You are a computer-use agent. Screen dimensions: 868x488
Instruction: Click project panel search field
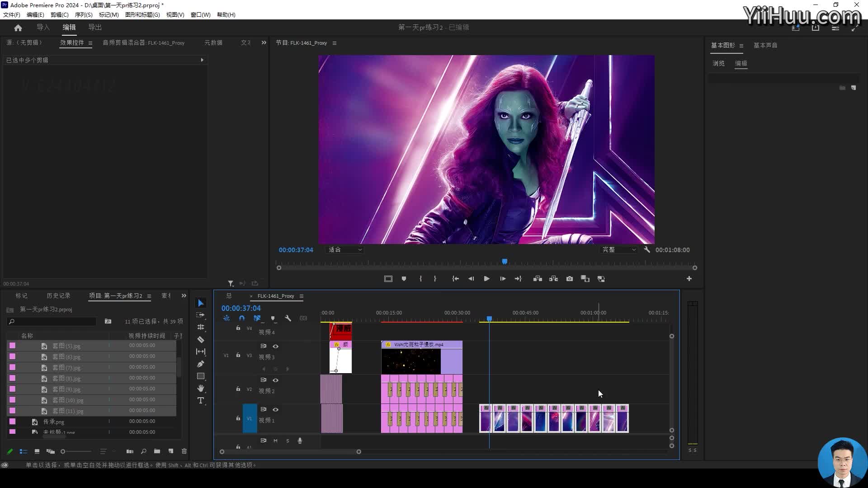(x=52, y=321)
